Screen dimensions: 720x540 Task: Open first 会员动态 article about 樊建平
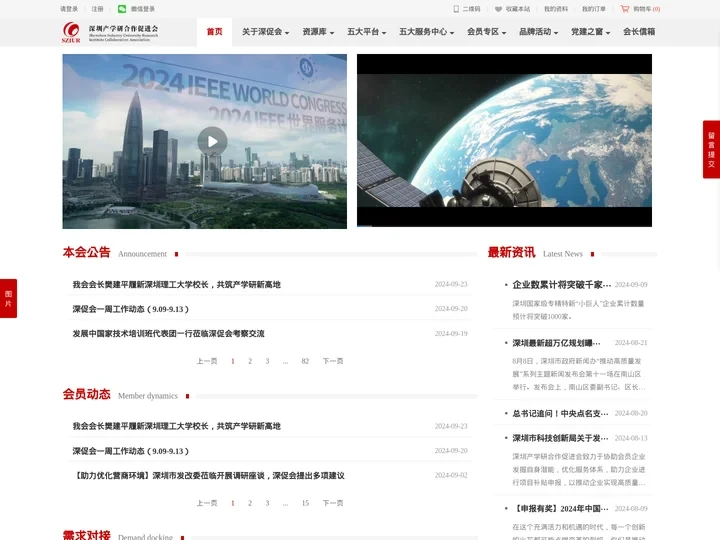click(176, 427)
